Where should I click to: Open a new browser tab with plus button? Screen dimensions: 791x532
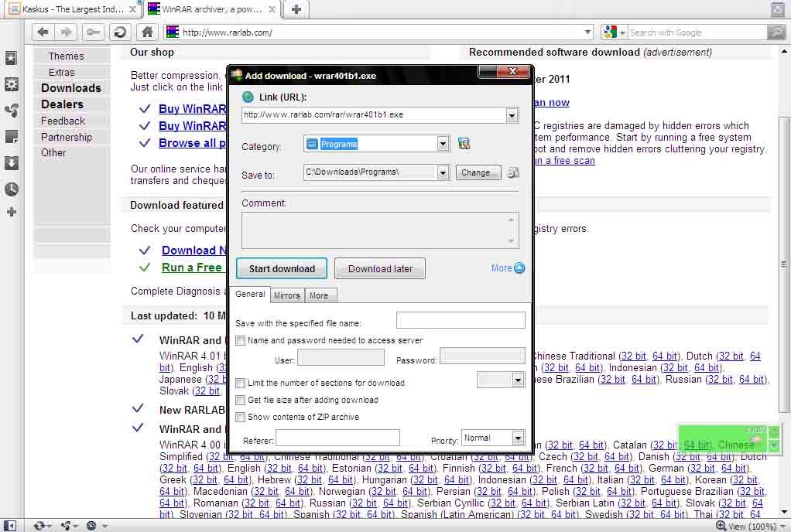click(296, 9)
